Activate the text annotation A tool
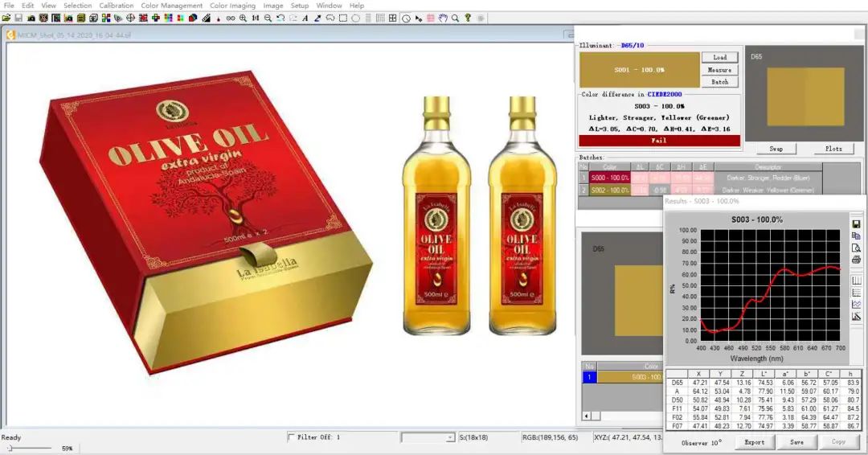The image size is (868, 455). [305, 18]
